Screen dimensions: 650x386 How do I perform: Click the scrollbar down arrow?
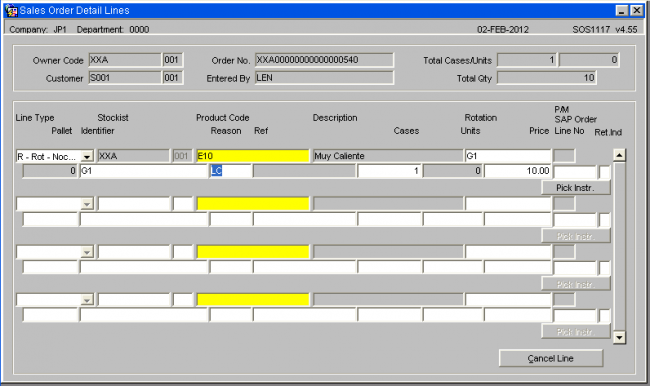(x=619, y=337)
